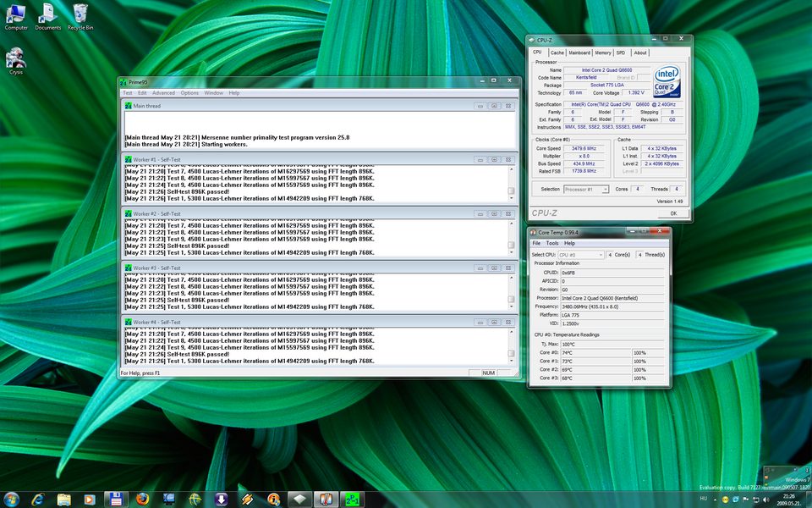This screenshot has height=508, width=812.
Task: Launch Winamp lightning bolt icon in taskbar
Action: (248, 500)
